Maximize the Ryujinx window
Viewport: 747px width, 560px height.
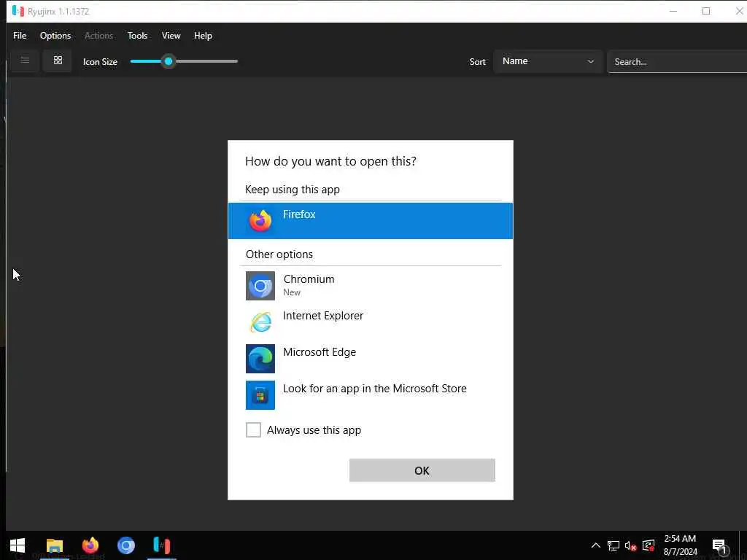(x=706, y=11)
